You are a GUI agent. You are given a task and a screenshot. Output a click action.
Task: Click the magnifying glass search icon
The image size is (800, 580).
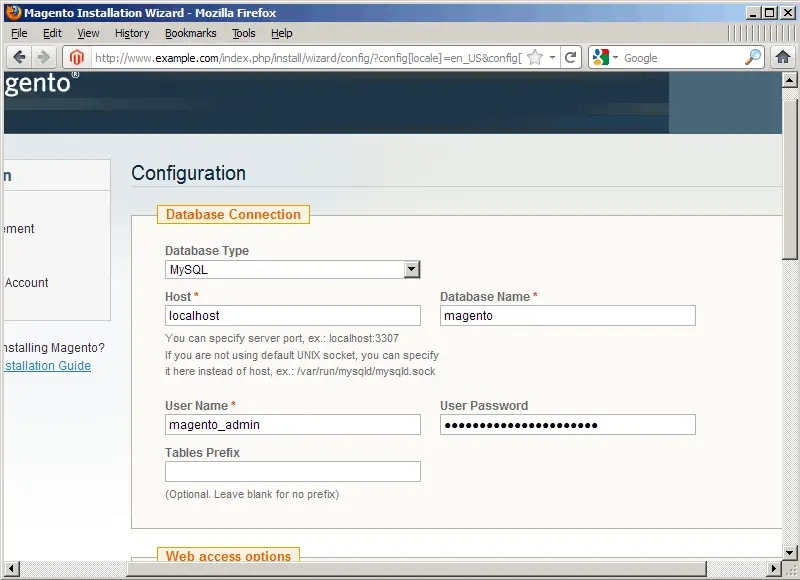(753, 57)
